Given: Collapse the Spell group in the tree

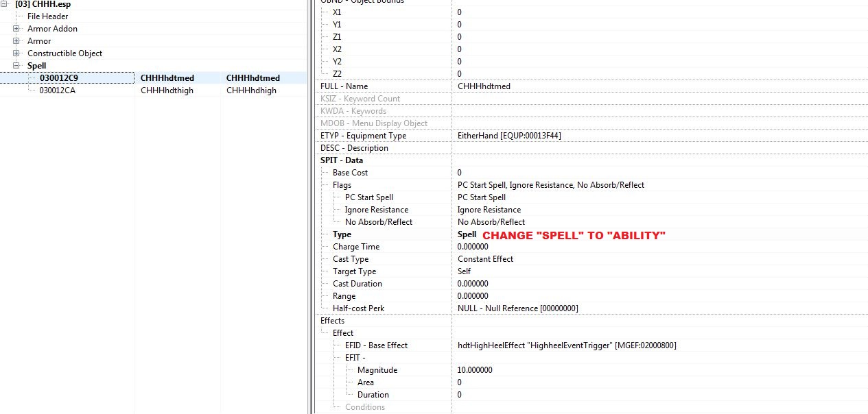Looking at the screenshot, I should (x=16, y=66).
